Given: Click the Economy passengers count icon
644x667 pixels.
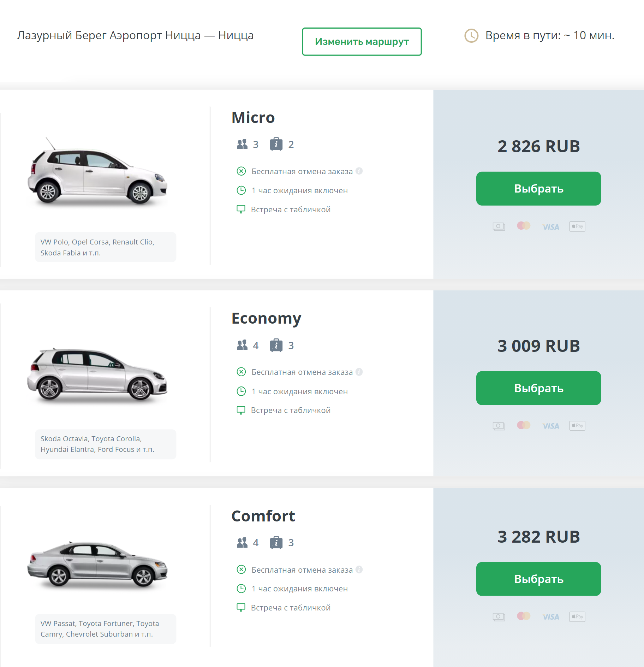Looking at the screenshot, I should (242, 345).
